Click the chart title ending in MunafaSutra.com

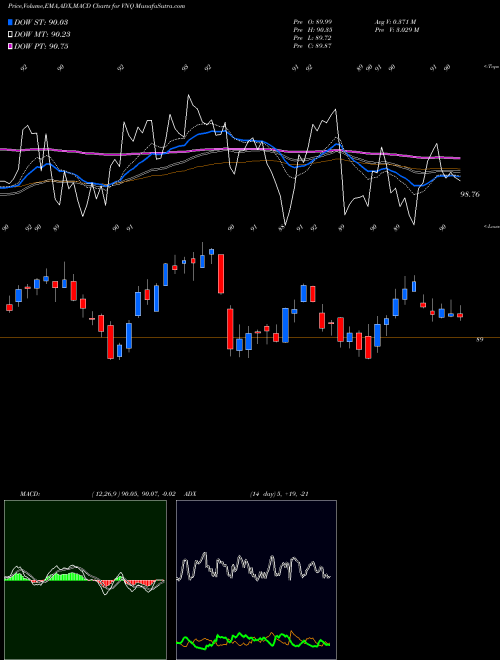pos(96,6)
